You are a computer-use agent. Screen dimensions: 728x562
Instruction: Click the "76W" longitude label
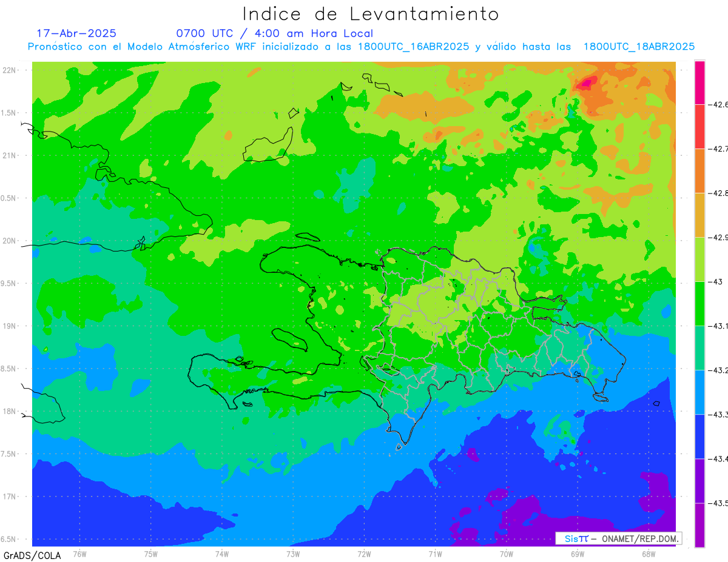click(x=79, y=554)
